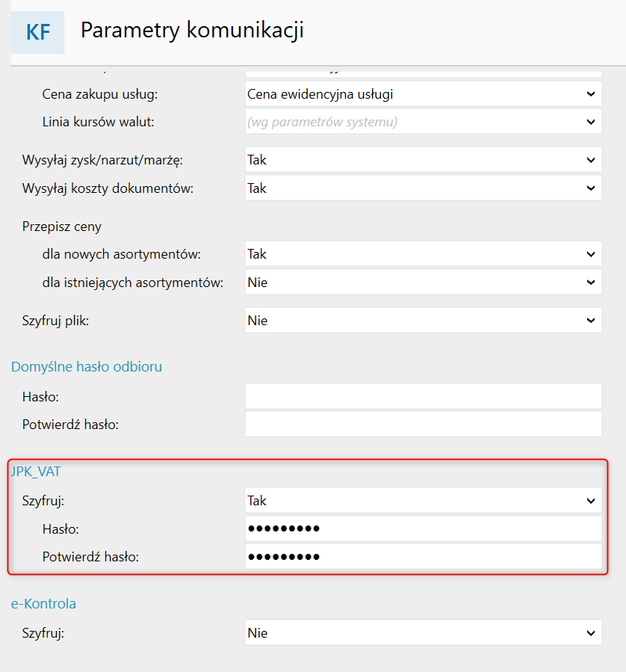Focus the Hasło field under Domyślne hasło odbioru
This screenshot has width=626, height=672.
click(423, 396)
